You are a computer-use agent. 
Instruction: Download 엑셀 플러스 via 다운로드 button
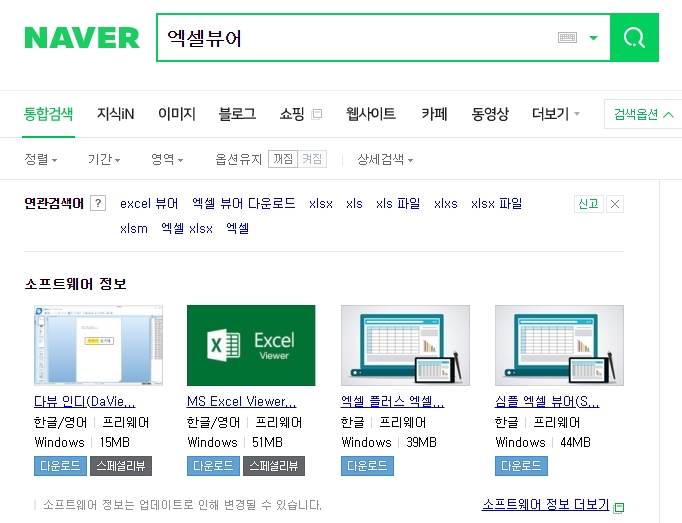coord(368,466)
